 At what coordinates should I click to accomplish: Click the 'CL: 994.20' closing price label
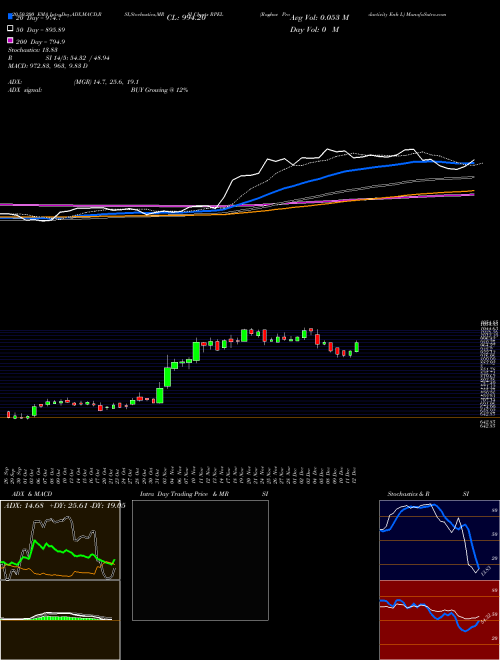(x=186, y=18)
